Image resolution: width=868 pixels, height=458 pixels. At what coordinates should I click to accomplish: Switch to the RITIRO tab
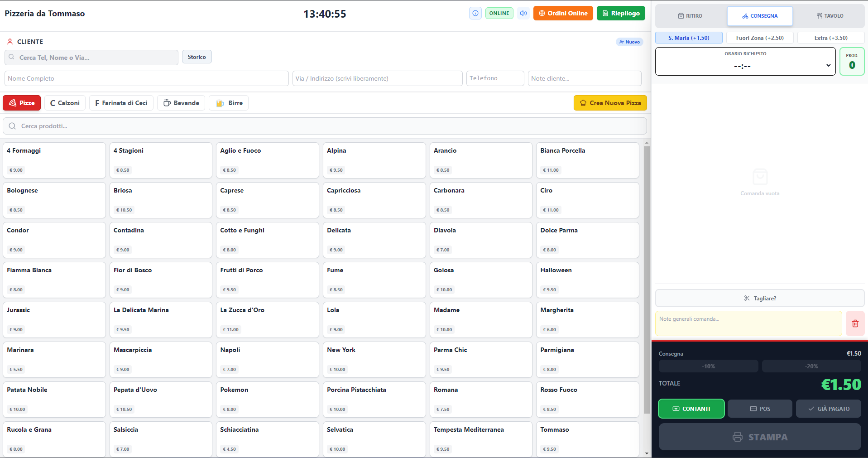(691, 16)
